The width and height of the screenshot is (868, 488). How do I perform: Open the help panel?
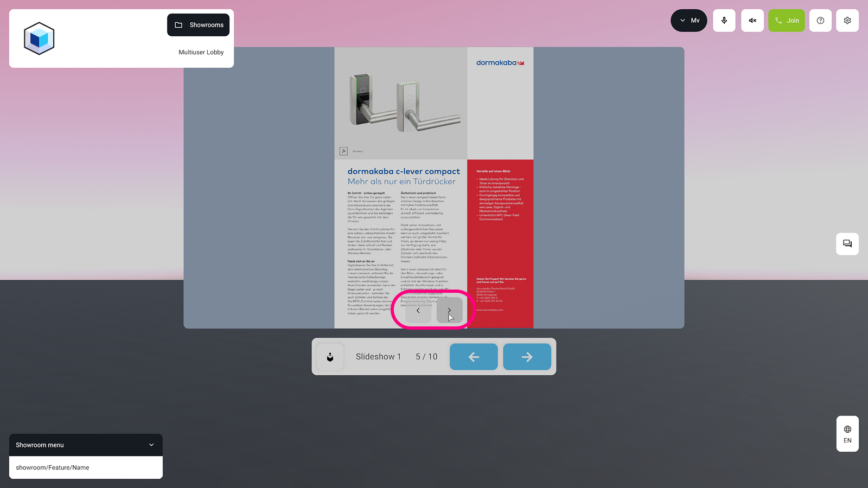click(x=820, y=20)
